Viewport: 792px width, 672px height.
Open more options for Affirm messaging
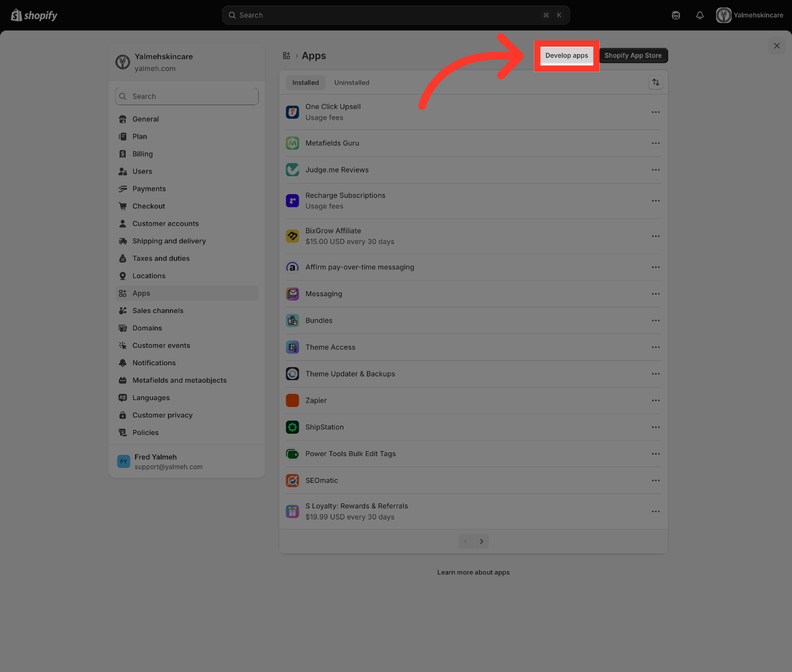tap(656, 268)
